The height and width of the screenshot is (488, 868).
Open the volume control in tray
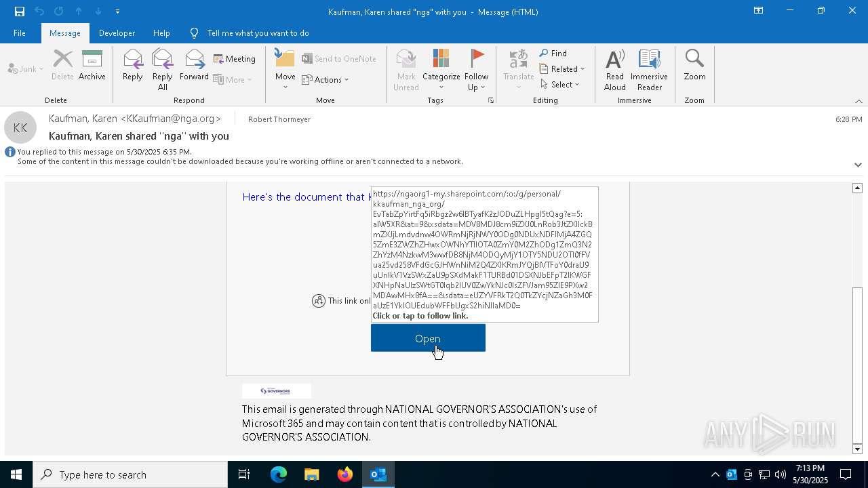[x=781, y=474]
